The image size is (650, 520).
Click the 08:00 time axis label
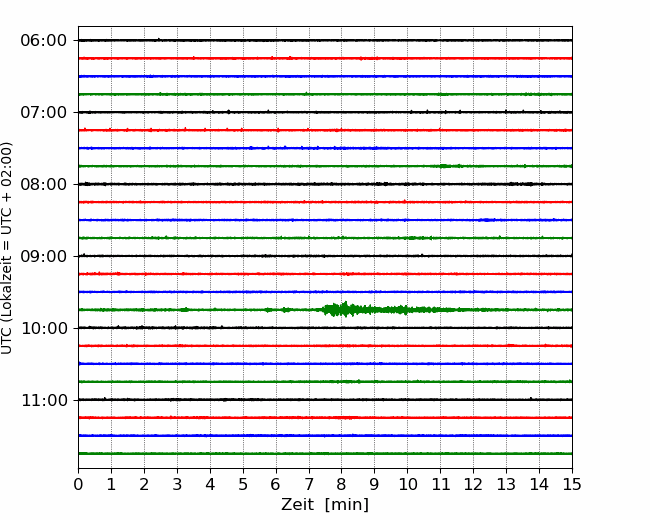pos(44,185)
